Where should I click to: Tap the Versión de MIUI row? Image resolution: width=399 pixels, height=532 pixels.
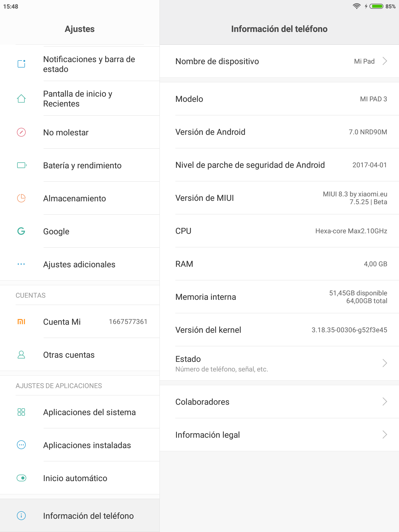coord(279,198)
